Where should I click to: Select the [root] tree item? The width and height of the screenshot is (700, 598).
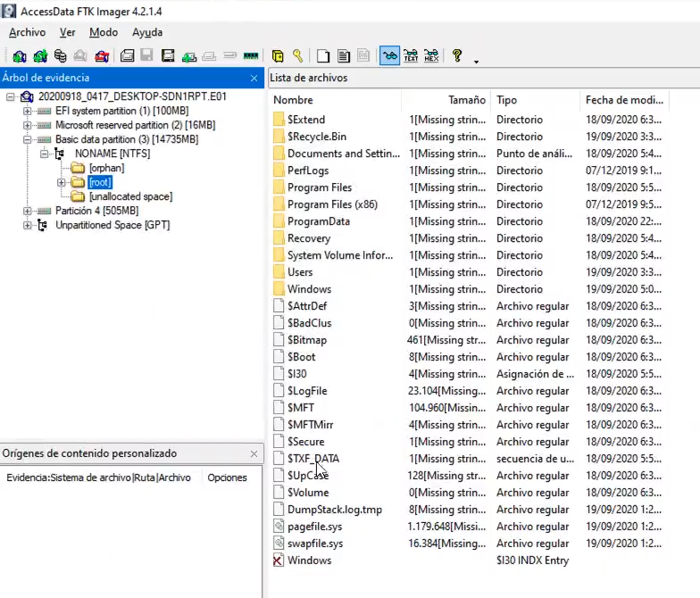(100, 182)
